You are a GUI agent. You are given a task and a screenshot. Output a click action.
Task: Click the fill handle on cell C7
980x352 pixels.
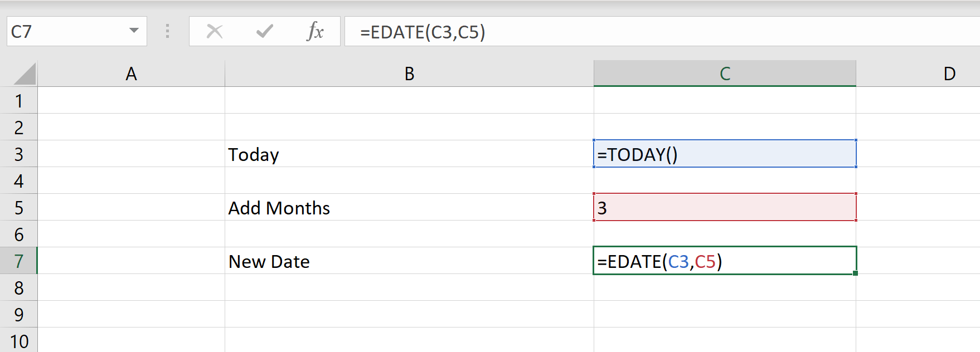855,274
